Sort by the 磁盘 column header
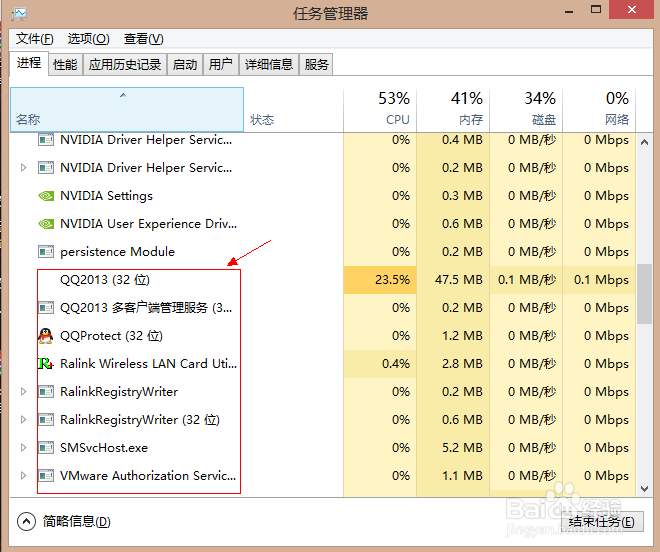Viewport: 660px width, 552px height. point(526,109)
